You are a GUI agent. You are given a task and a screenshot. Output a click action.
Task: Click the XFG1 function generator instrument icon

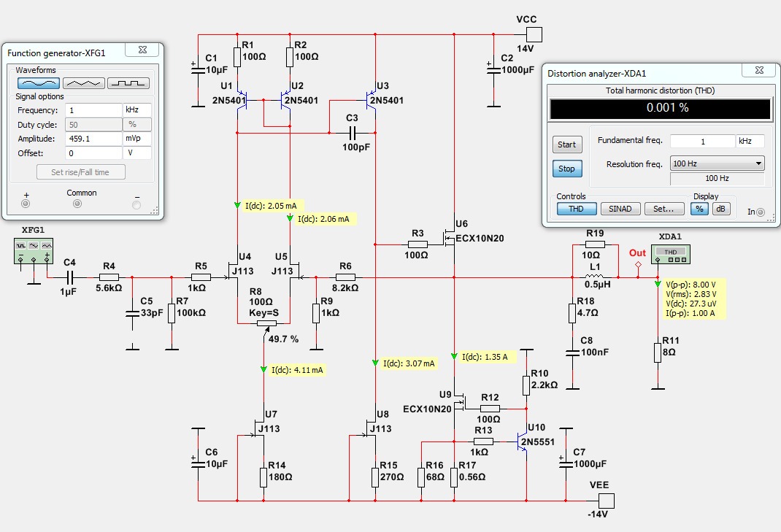[x=34, y=250]
